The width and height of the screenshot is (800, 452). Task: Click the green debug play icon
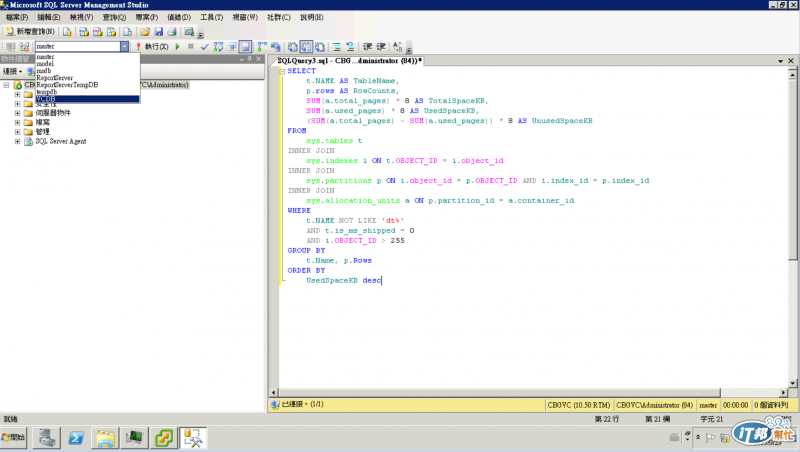[x=178, y=46]
